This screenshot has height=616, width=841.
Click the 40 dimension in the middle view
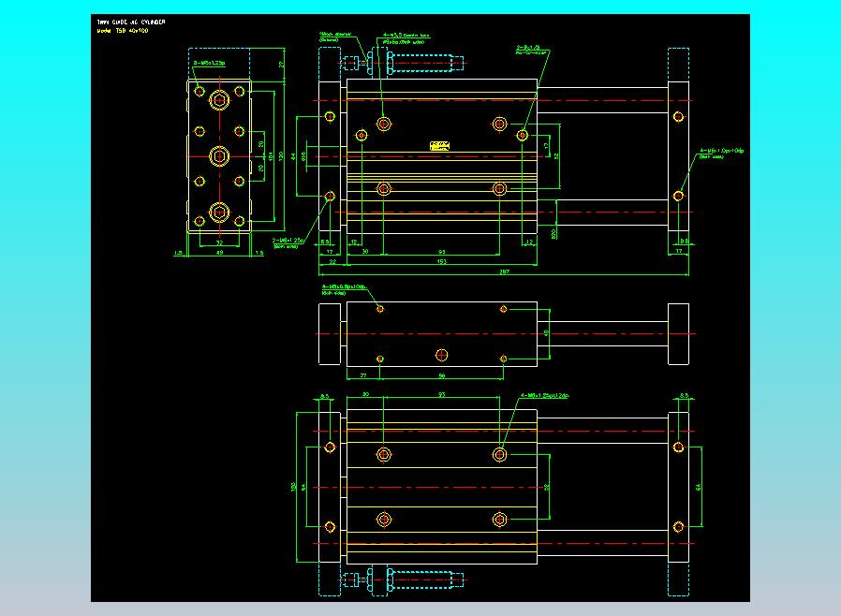click(x=548, y=332)
